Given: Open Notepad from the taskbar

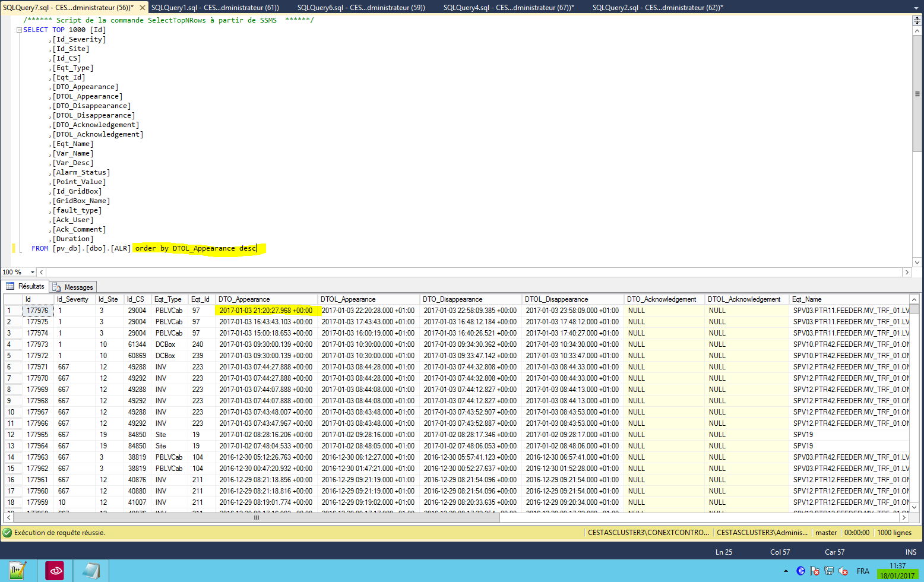Looking at the screenshot, I should [91, 571].
